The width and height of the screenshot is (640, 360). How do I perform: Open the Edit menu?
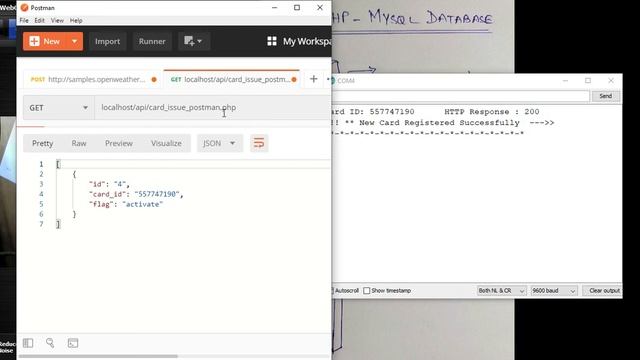point(39,20)
